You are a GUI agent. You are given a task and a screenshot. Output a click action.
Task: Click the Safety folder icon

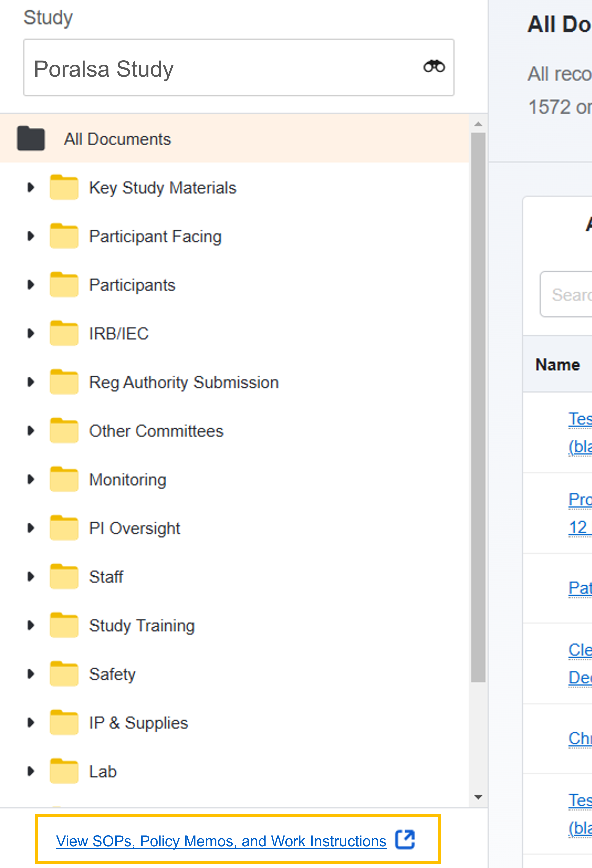pyautogui.click(x=64, y=674)
